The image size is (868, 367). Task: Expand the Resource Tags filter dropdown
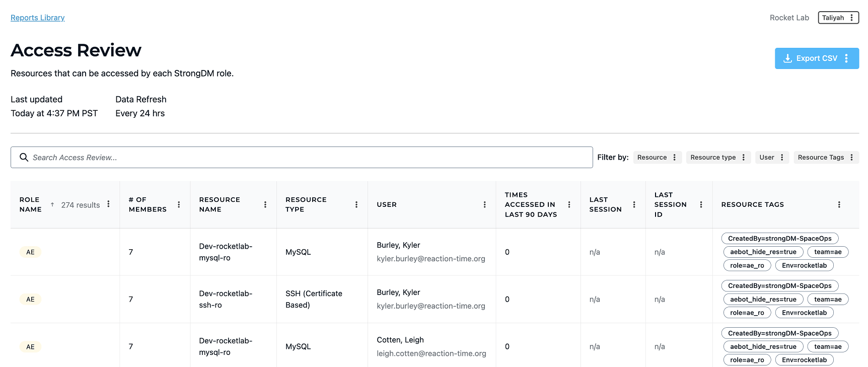pos(826,158)
